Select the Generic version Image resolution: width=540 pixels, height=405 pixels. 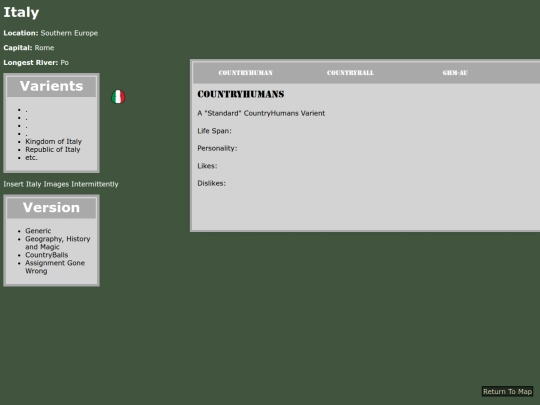click(38, 231)
